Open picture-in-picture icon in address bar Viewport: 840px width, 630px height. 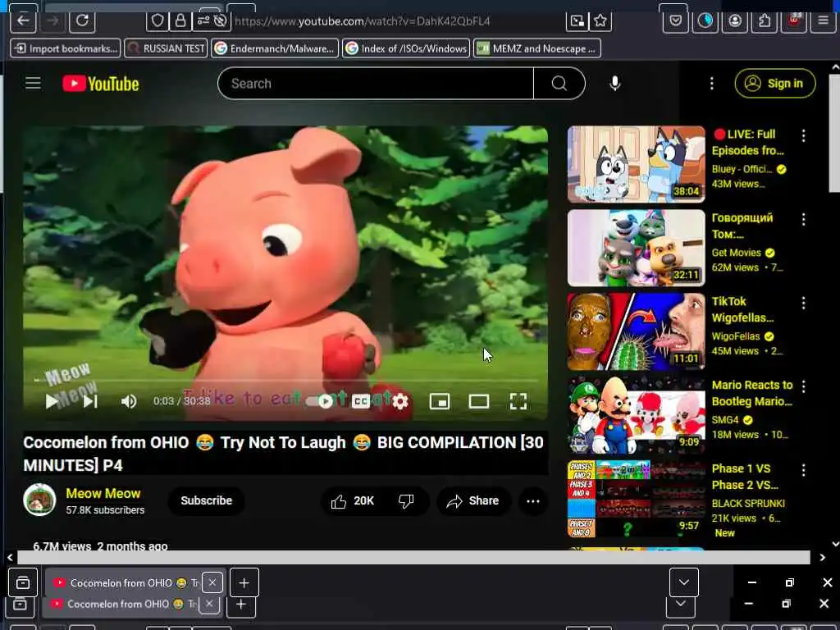pos(577,21)
